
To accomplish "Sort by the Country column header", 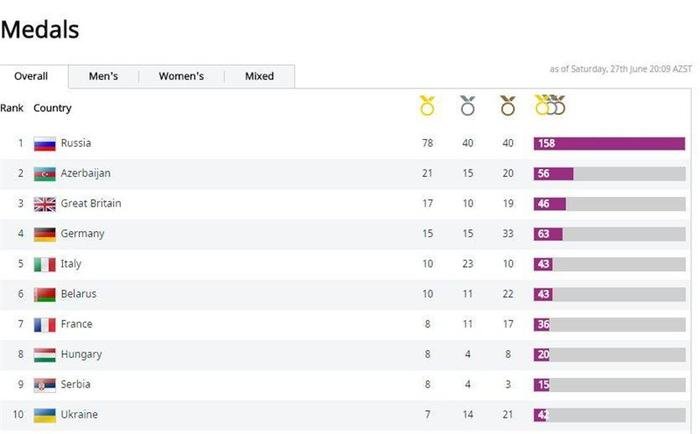I will [x=52, y=108].
